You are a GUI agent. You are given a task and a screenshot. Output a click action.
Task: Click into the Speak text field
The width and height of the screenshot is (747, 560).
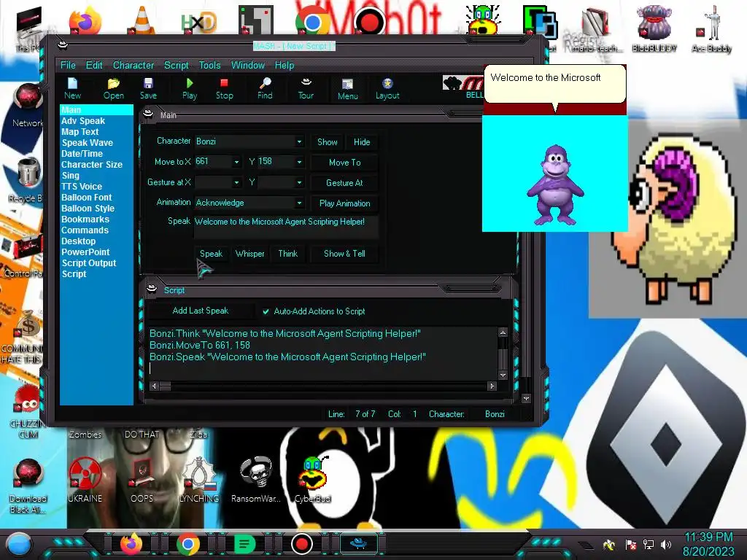pos(286,227)
